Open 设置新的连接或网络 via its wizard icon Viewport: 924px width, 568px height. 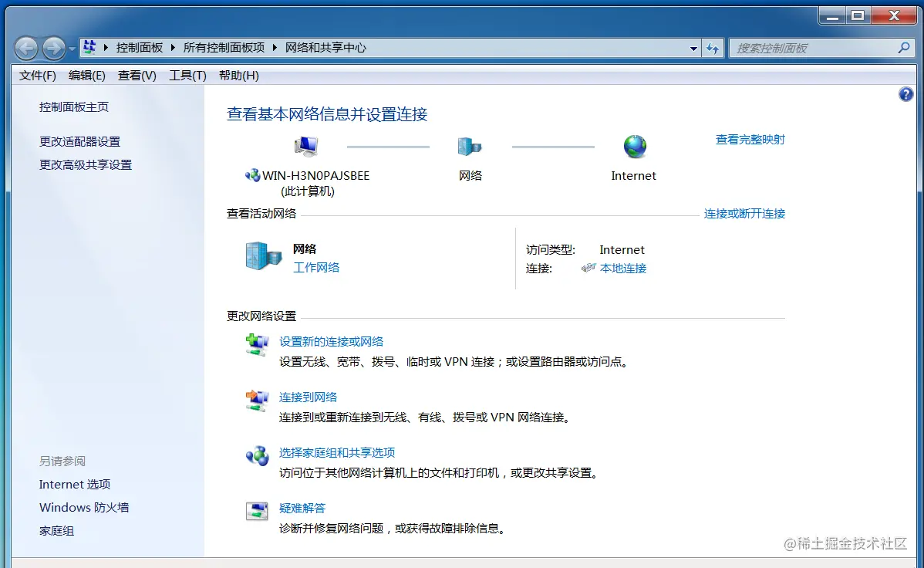(x=257, y=345)
